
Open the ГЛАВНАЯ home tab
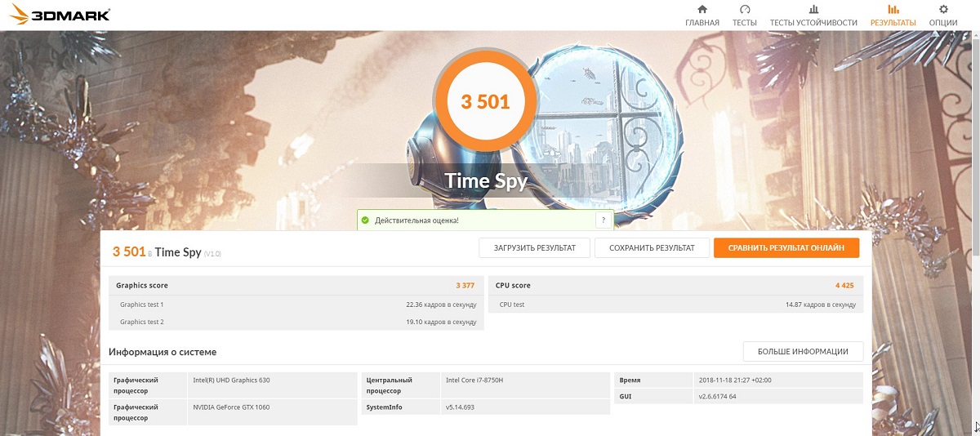[x=702, y=15]
